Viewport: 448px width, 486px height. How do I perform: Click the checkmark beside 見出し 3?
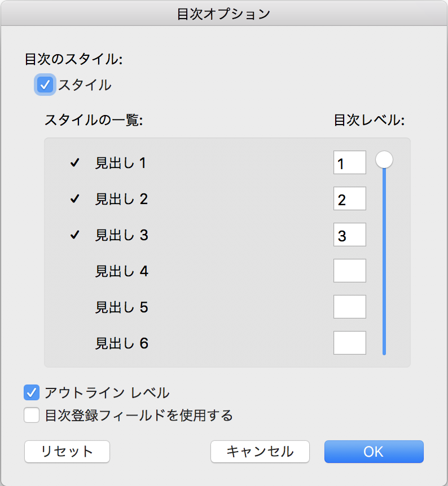click(x=74, y=235)
